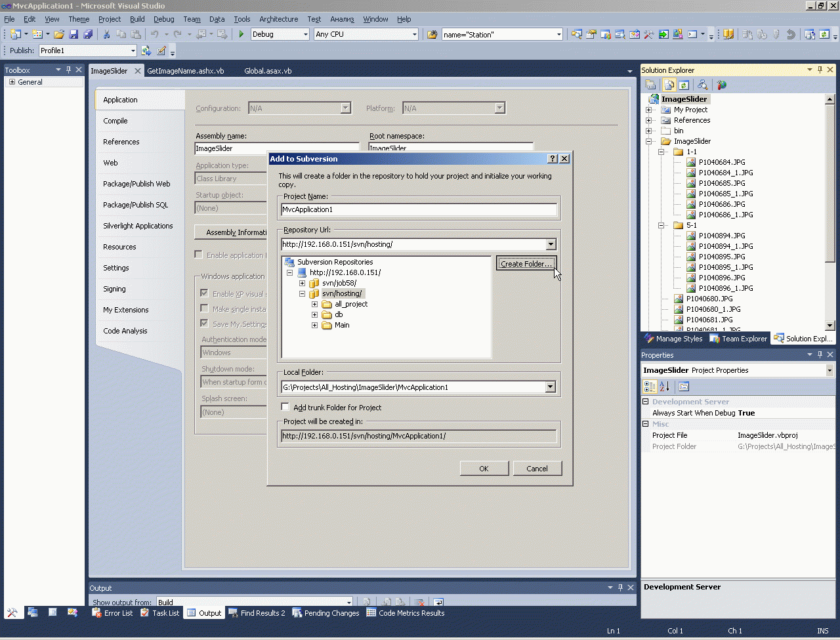The width and height of the screenshot is (840, 640).
Task: Click the publish web icon beside Profile1
Action: point(146,51)
